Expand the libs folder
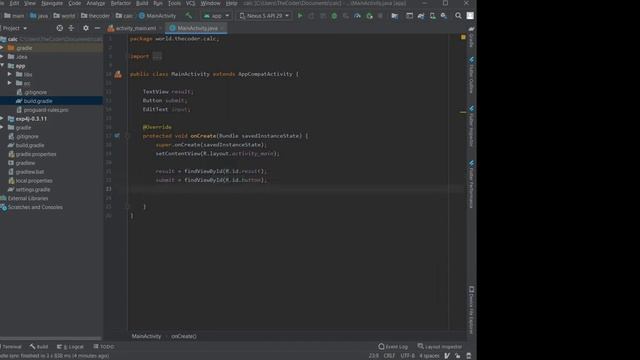The image size is (640, 360). coord(9,74)
